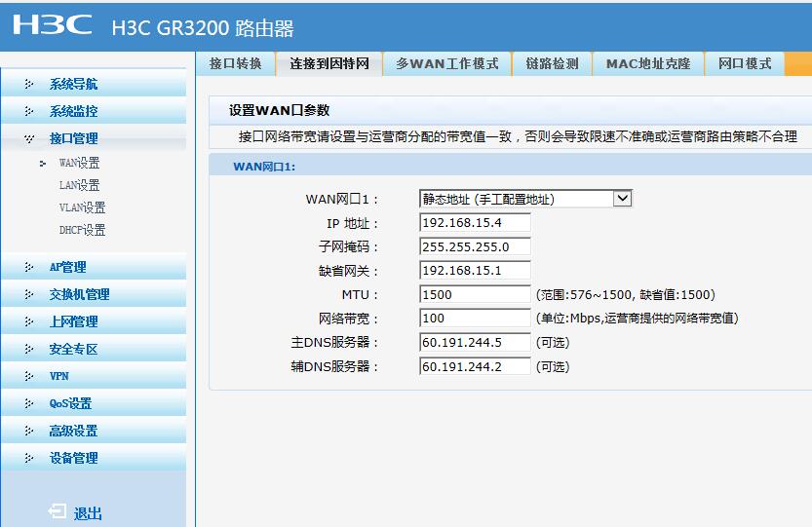Viewport: 812px width, 527px height.
Task: Expand arrow icon beside AP管理
Action: [x=29, y=267]
